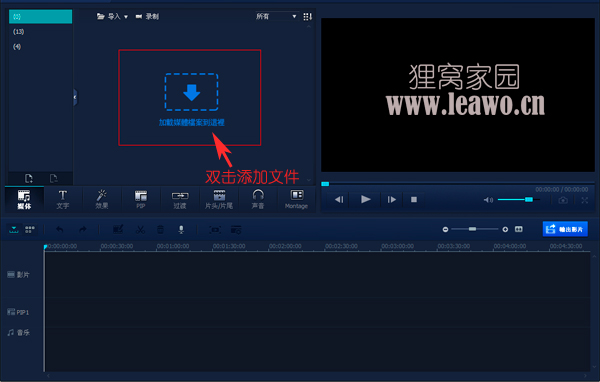Select the highlighted first library category
Image resolution: width=600 pixels, height=382 pixels.
click(x=40, y=16)
